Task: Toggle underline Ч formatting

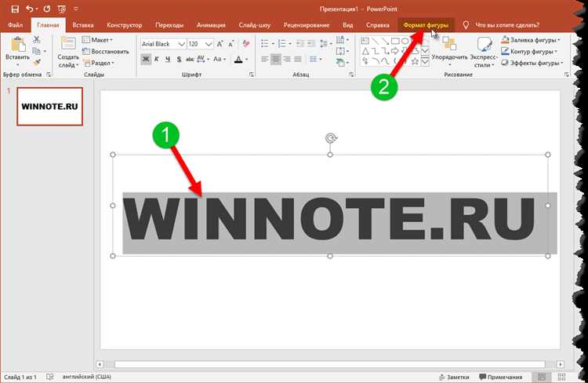Action: pyautogui.click(x=168, y=59)
